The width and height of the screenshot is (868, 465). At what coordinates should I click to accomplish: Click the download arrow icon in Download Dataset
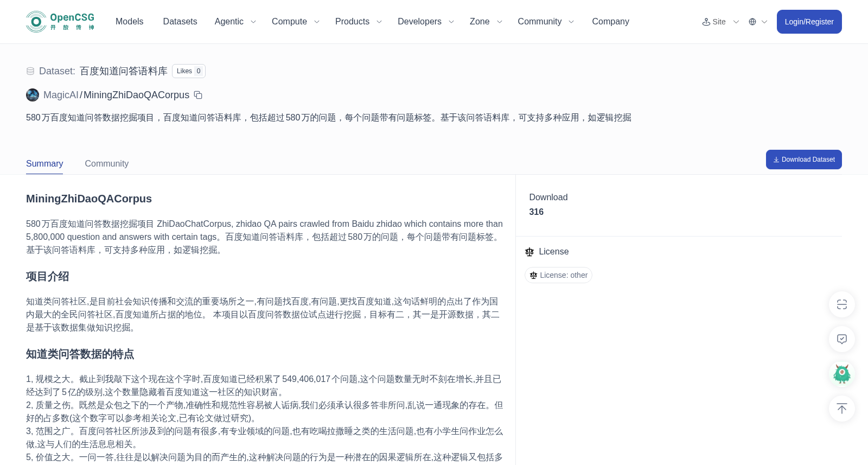click(x=776, y=160)
